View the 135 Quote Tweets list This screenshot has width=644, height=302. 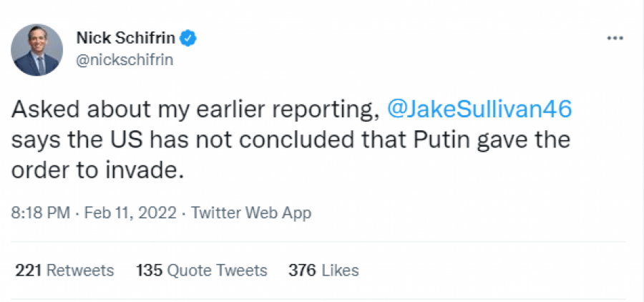point(202,271)
